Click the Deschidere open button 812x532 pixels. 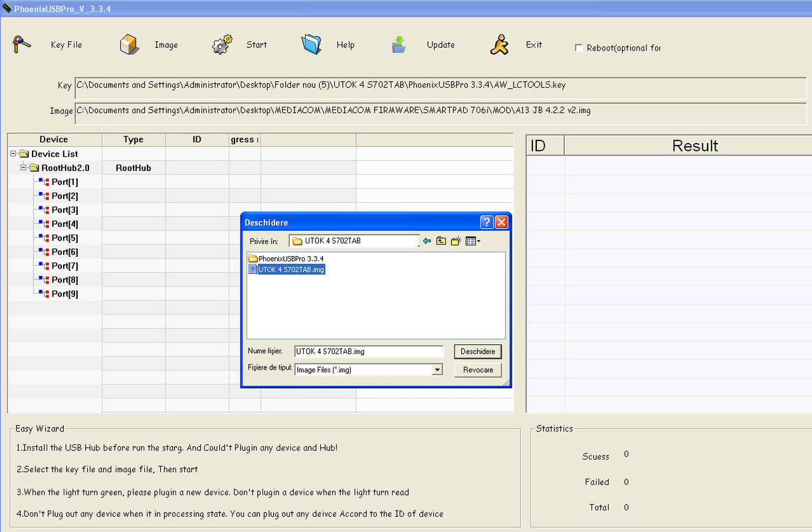(x=478, y=351)
